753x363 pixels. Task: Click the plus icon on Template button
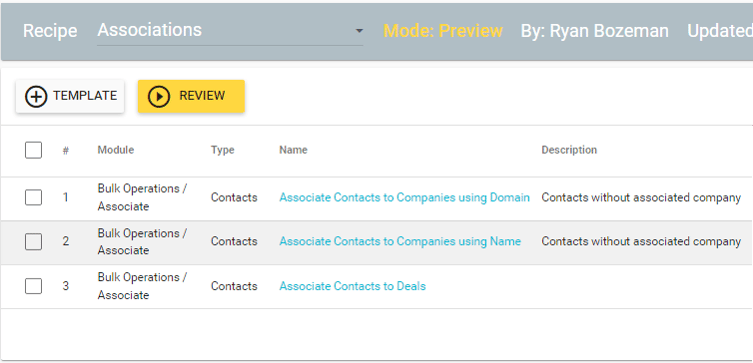click(36, 97)
